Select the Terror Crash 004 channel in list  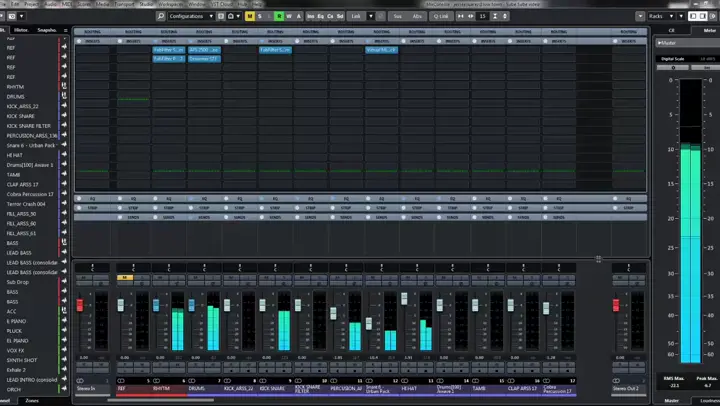coord(26,204)
